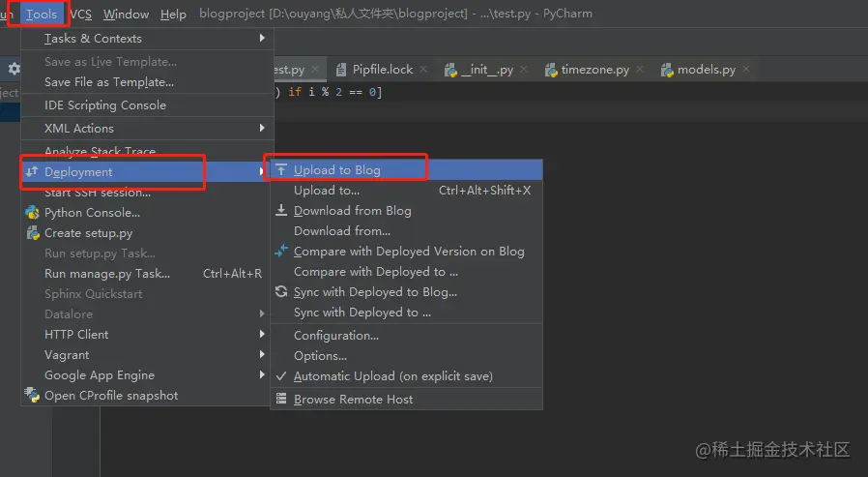868x477 pixels.
Task: Switch to models.py tab
Action: click(707, 70)
